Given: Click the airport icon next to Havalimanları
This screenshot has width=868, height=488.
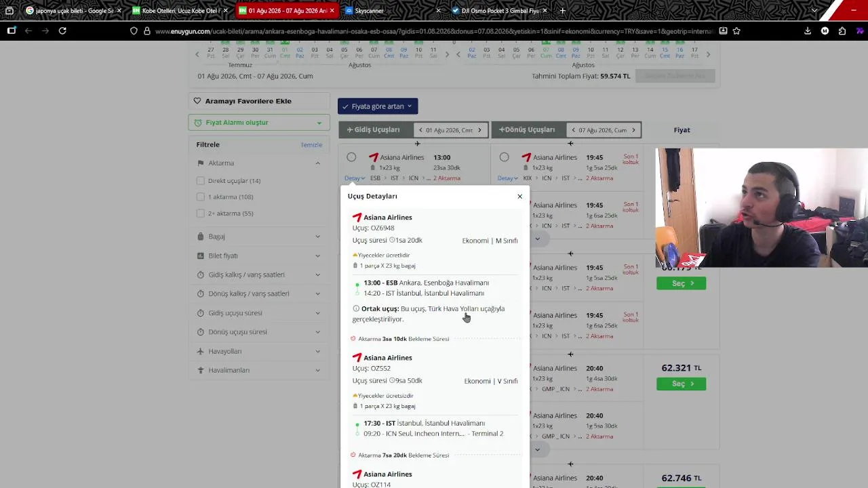Looking at the screenshot, I should (201, 370).
